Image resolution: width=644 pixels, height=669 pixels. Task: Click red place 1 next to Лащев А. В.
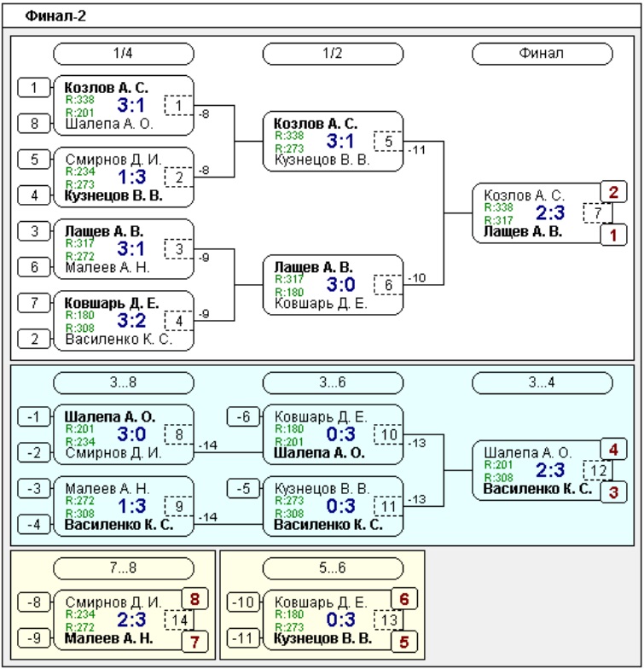pos(614,235)
